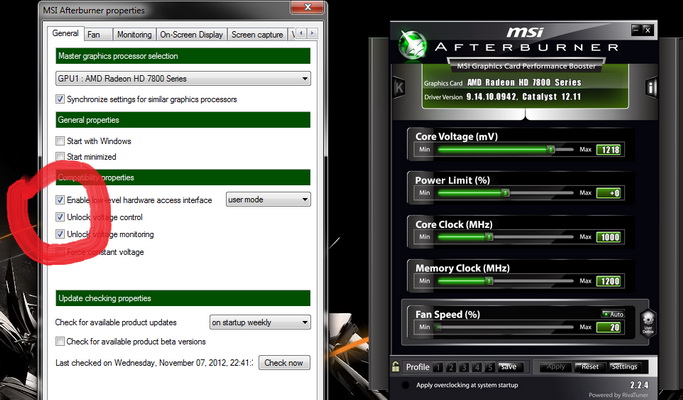Viewport: 683px width, 400px height.
Task: Click the Fan Speed User Define gear
Action: (648, 322)
